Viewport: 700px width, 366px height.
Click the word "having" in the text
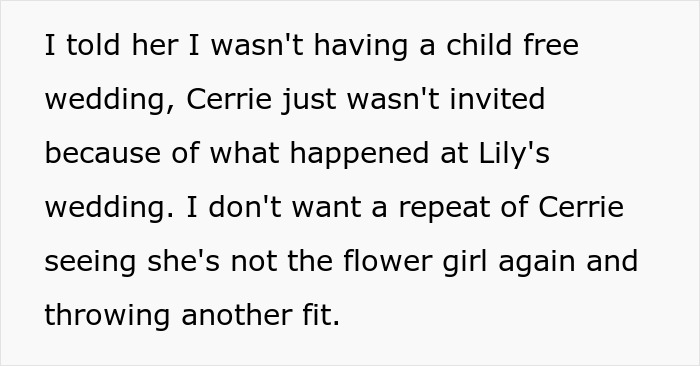point(361,46)
